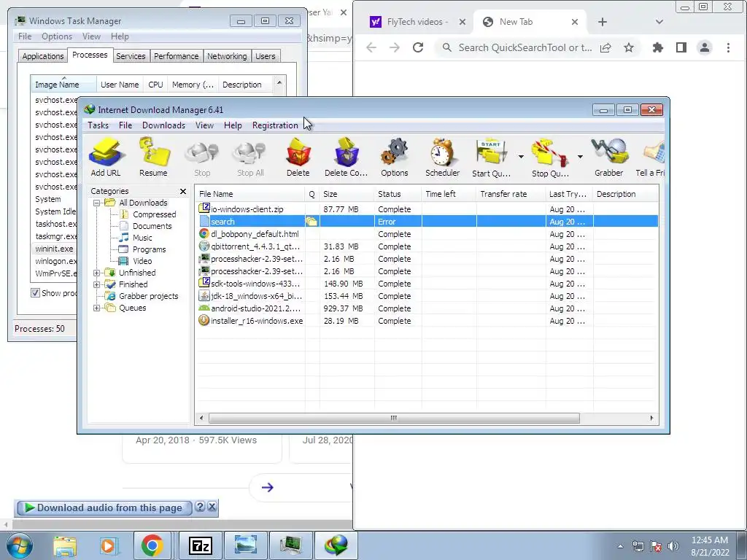Close the New Tab tab
Viewport: 747px width, 560px height.
click(x=575, y=22)
